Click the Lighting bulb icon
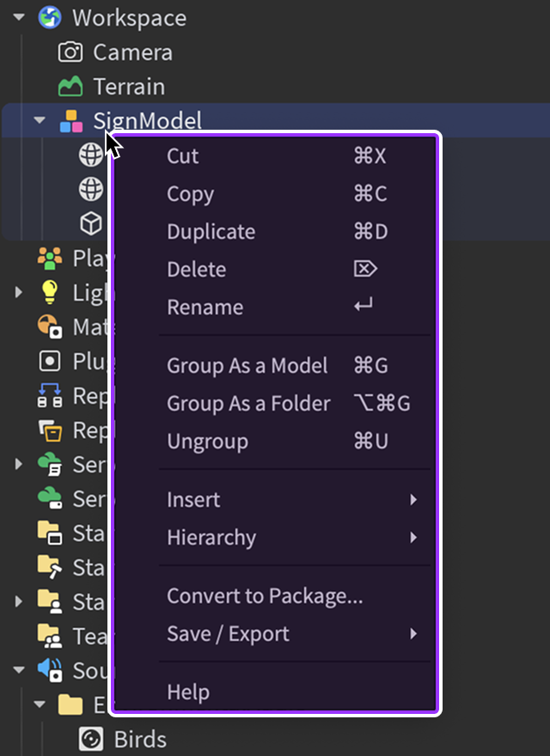The image size is (550, 756). (50, 292)
